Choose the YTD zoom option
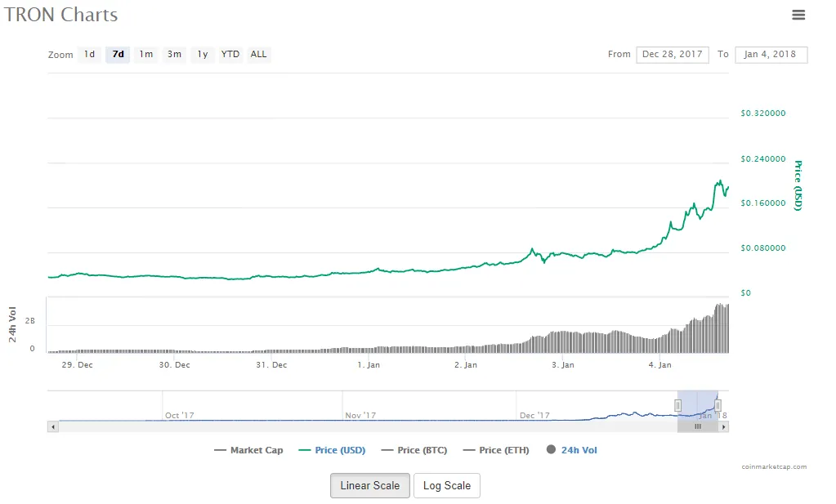836x504 pixels. [x=230, y=55]
